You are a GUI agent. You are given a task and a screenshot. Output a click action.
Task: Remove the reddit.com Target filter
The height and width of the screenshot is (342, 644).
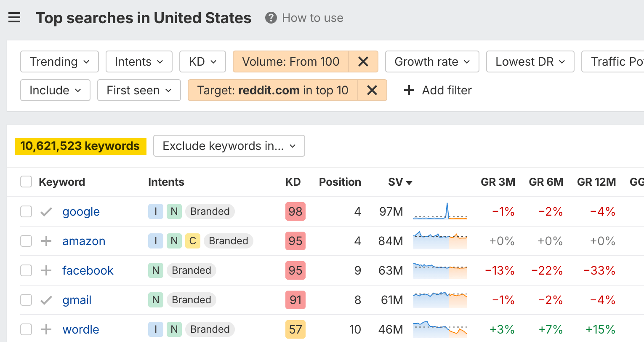coord(372,90)
